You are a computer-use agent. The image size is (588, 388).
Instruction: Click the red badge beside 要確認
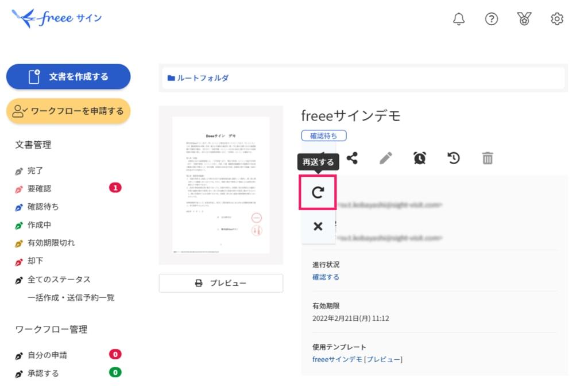115,188
